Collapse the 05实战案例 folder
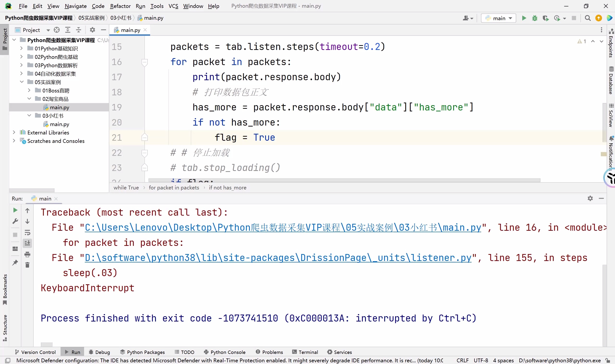Viewport: 615px width, 364px height. pos(22,82)
